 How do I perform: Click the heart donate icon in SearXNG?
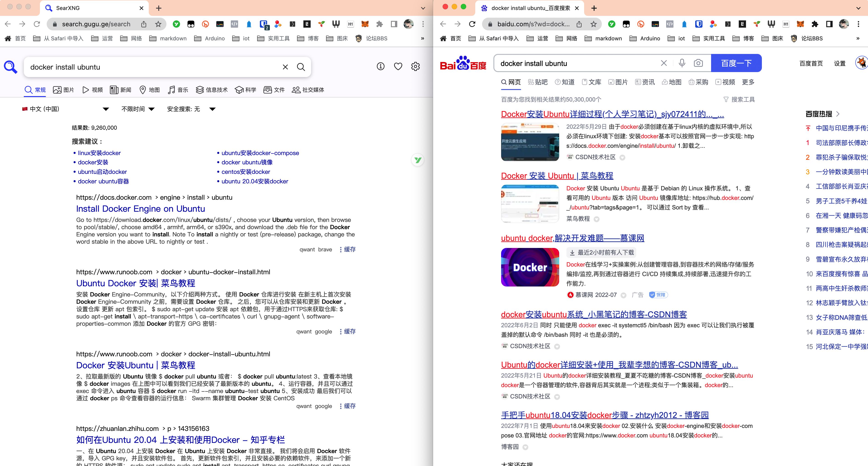(x=398, y=67)
